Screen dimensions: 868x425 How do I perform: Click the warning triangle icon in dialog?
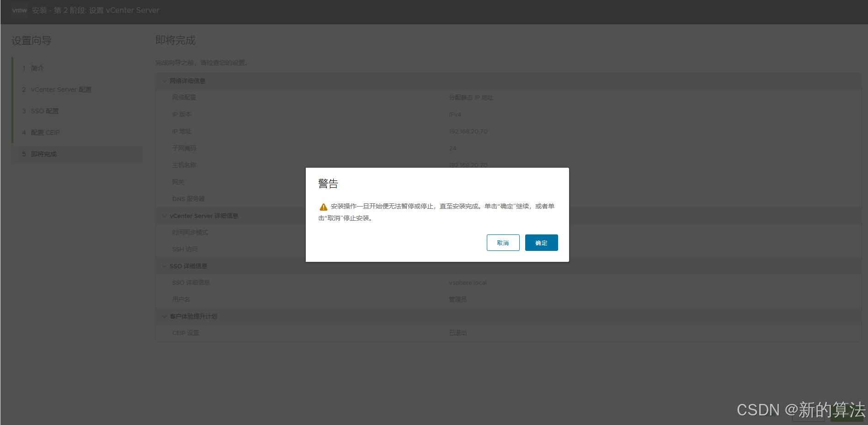(323, 207)
